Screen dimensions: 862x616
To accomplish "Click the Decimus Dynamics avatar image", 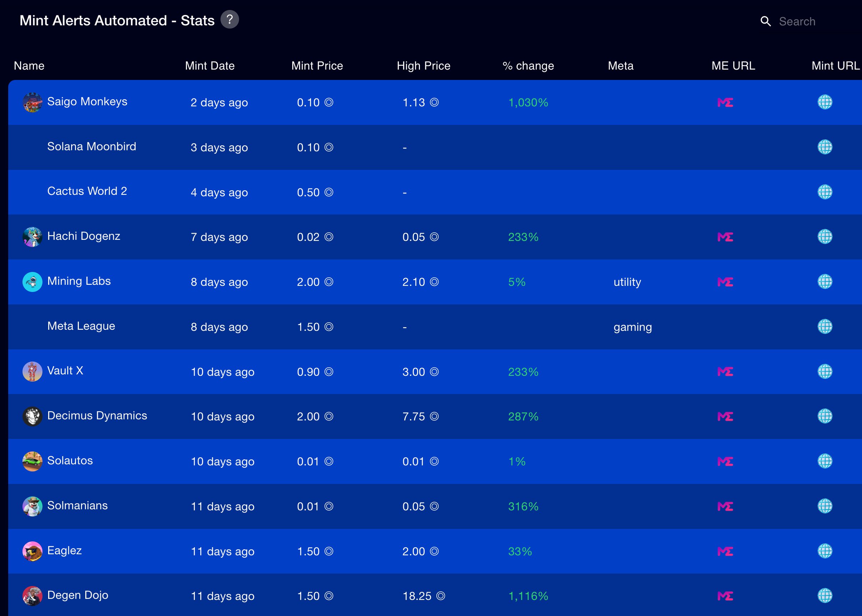I will click(x=32, y=416).
